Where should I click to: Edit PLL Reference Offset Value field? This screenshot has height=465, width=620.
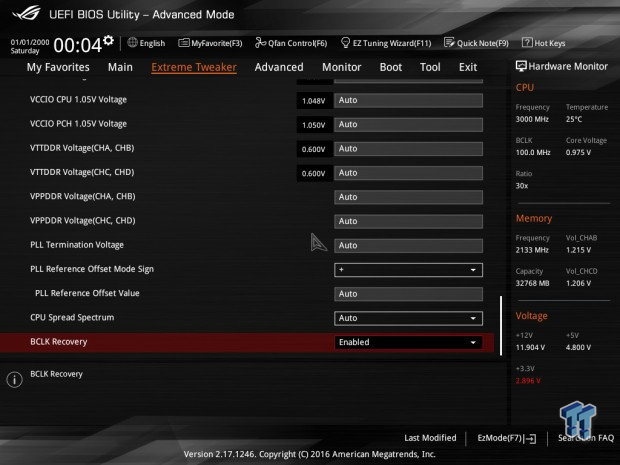pos(408,294)
